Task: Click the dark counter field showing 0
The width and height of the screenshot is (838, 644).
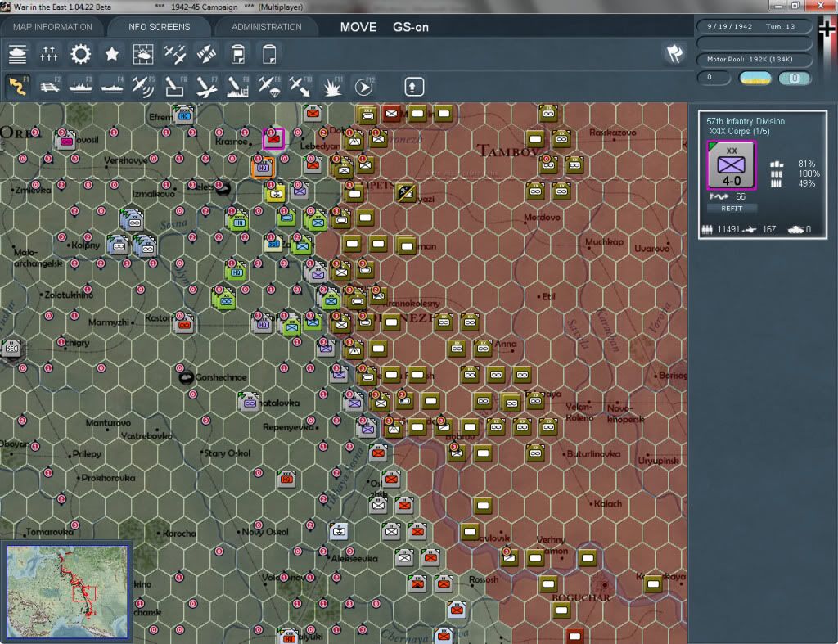Action: pyautogui.click(x=714, y=78)
